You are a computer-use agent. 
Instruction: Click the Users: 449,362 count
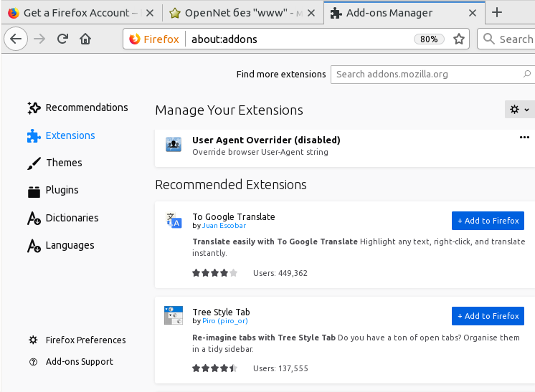280,273
